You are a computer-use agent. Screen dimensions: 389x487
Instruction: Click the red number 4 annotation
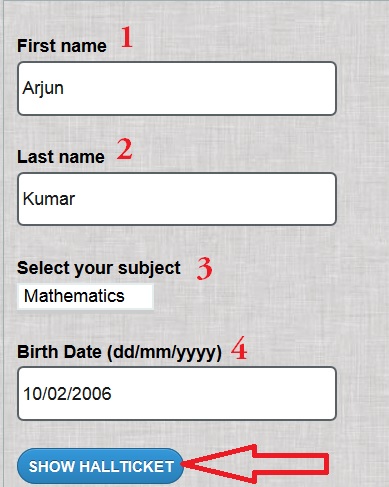point(239,348)
